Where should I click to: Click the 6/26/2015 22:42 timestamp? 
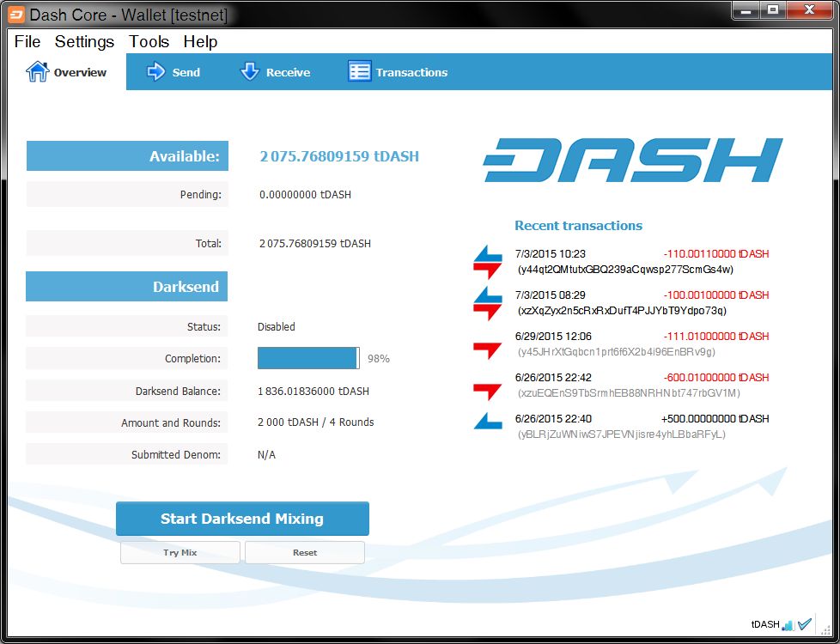click(553, 378)
